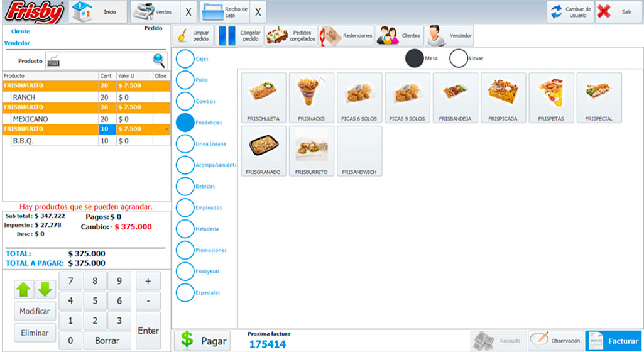Click the Modificar button
This screenshot has width=644, height=352.
(35, 311)
